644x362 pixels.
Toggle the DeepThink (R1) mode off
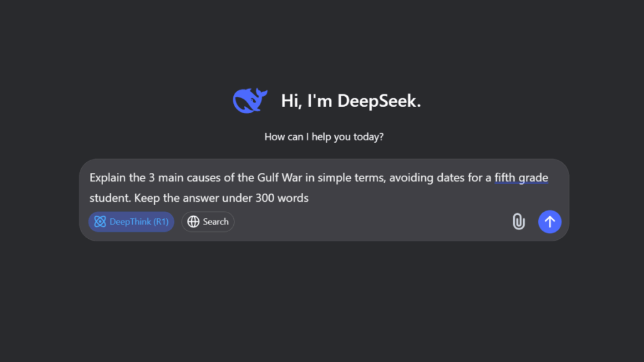(131, 222)
